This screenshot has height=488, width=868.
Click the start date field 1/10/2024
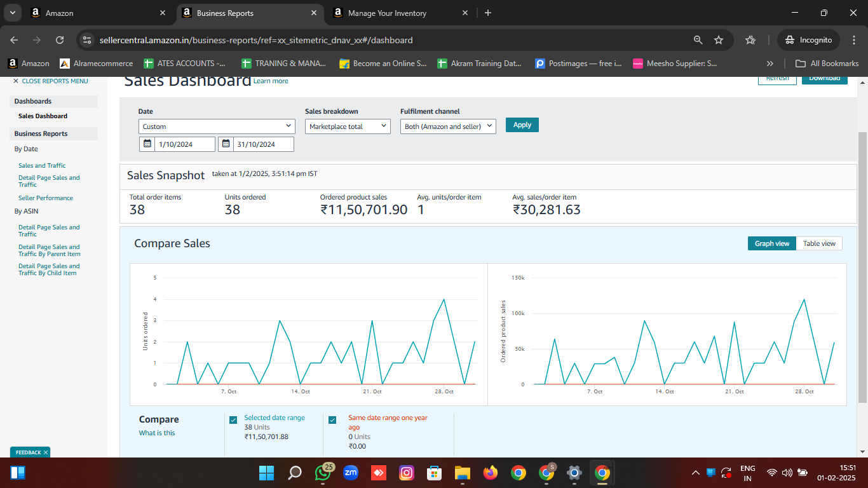185,144
